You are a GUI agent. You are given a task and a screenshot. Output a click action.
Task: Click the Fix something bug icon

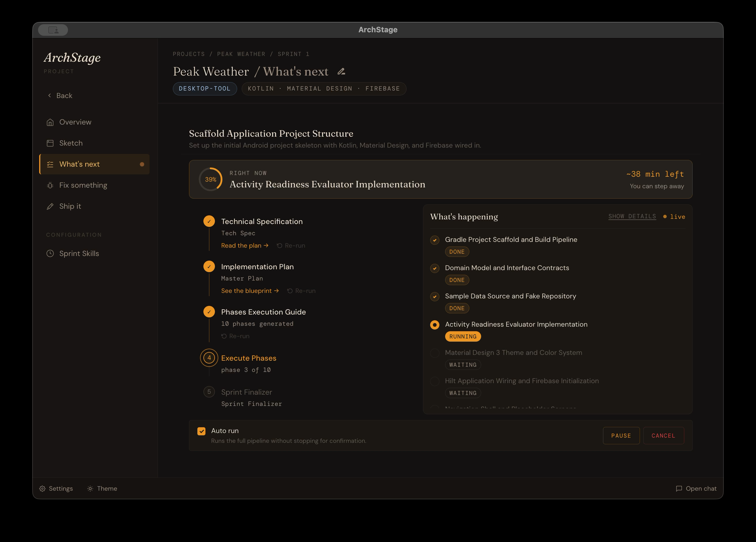point(50,185)
